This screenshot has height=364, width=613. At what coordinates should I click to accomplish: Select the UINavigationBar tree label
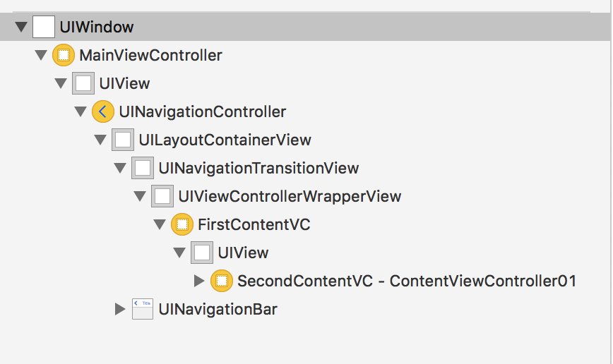click(x=218, y=309)
